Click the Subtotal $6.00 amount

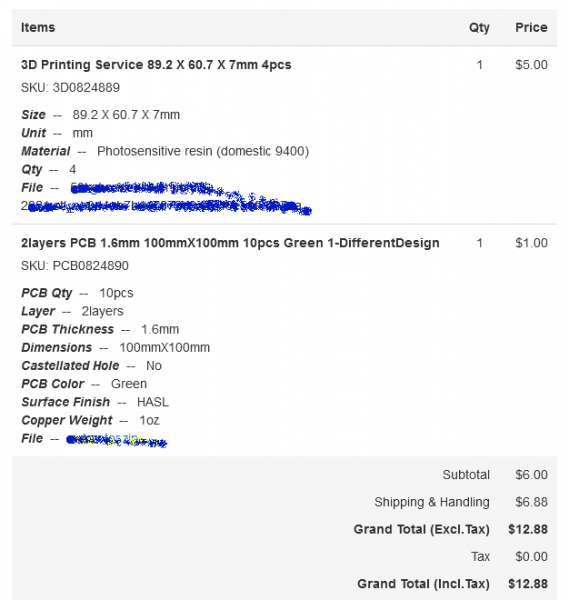point(531,475)
